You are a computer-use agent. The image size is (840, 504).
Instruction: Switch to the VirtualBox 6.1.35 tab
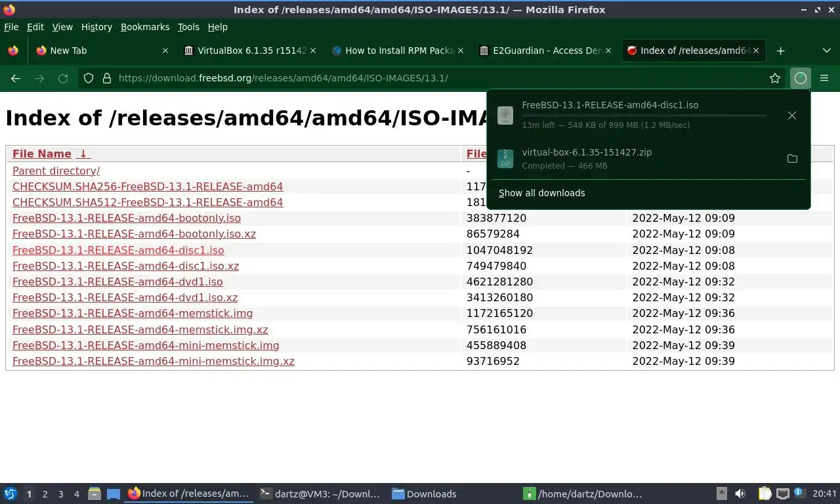pos(250,51)
